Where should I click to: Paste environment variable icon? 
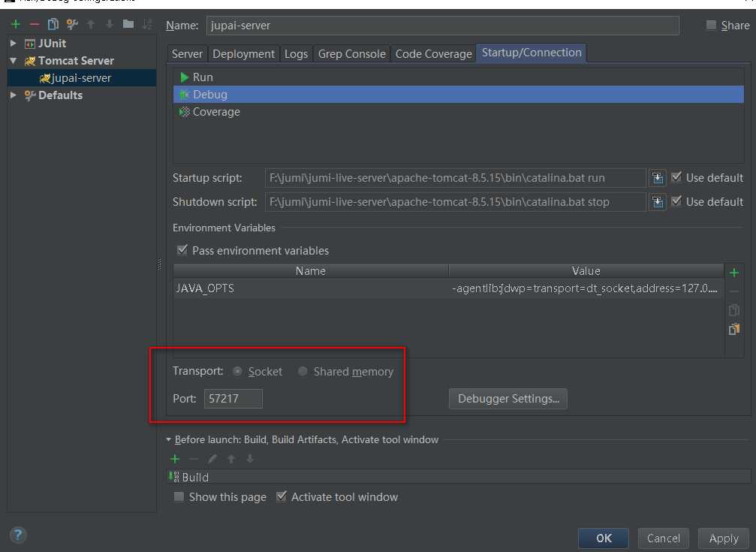tap(733, 329)
